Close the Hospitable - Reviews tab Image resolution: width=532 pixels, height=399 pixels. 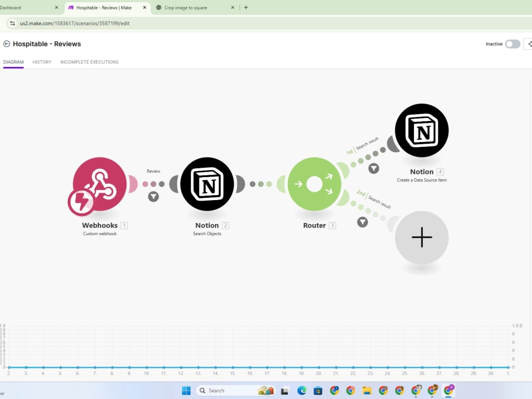coord(145,7)
